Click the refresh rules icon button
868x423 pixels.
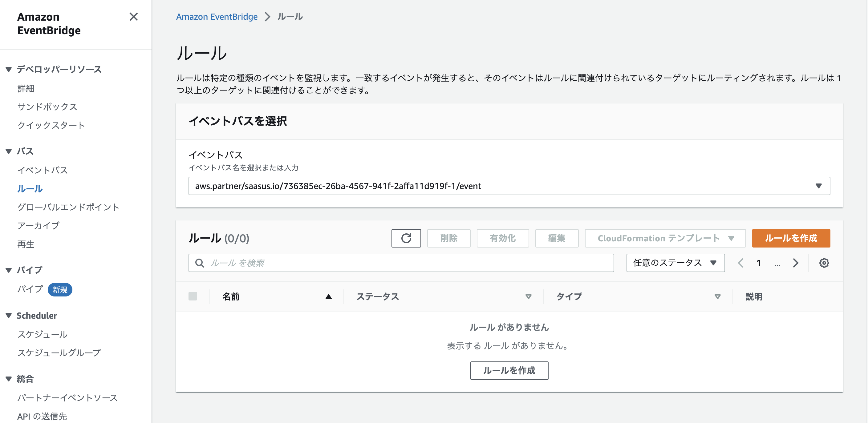click(x=406, y=238)
